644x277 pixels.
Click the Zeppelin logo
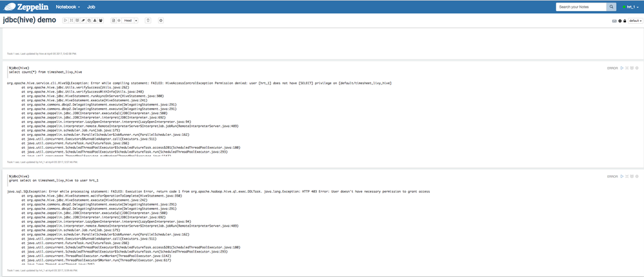click(x=26, y=7)
